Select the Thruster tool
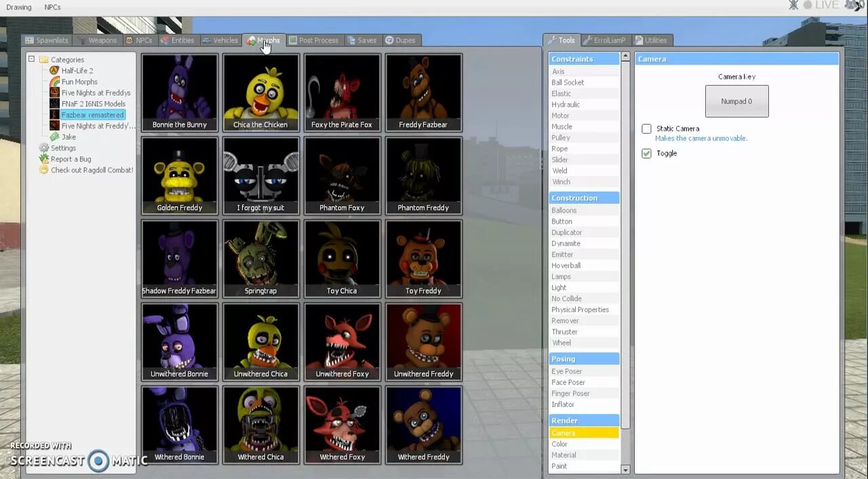868x479 pixels. click(x=584, y=332)
